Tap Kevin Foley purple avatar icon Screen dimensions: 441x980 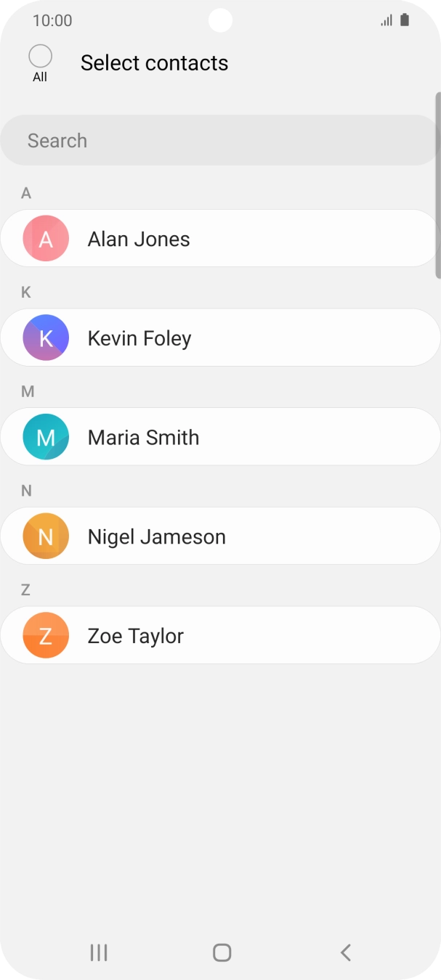click(x=46, y=338)
